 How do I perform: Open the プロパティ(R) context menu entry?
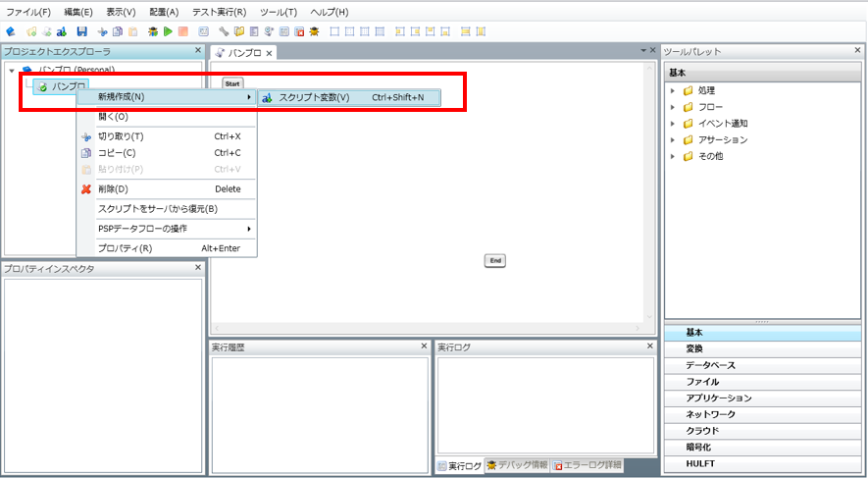click(125, 248)
